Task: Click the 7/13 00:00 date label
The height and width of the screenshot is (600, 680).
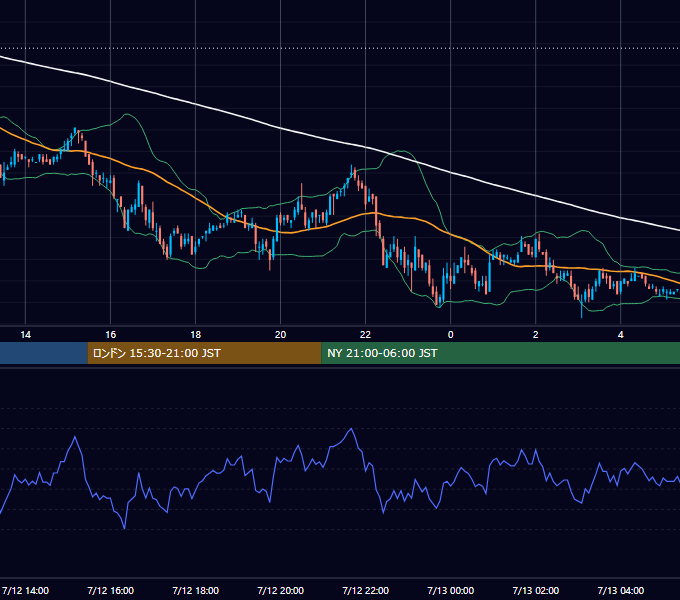Action: [451, 590]
